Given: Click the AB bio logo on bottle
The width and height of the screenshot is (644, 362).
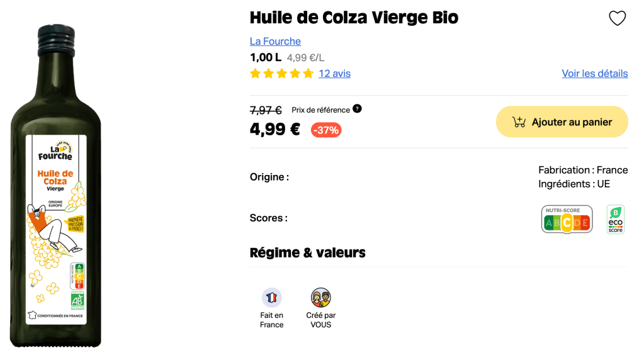Looking at the screenshot, I should click(x=78, y=300).
